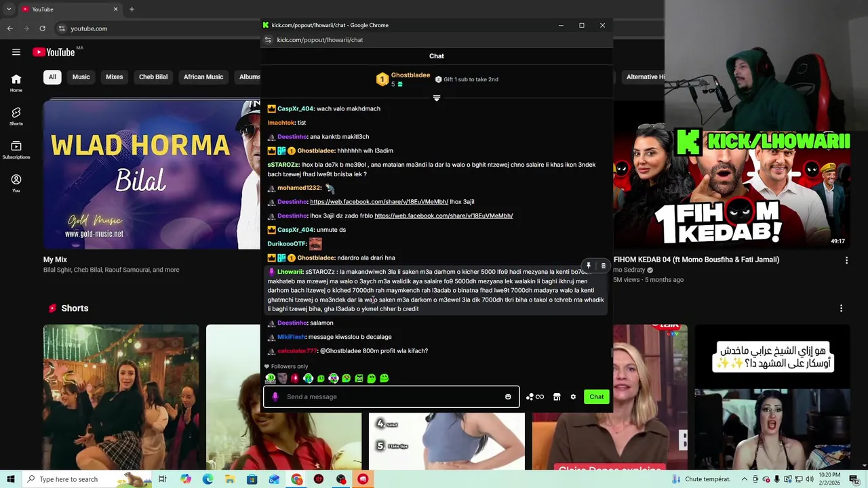
Task: Collapse the chat leaderboard banner arrow
Action: (437, 98)
